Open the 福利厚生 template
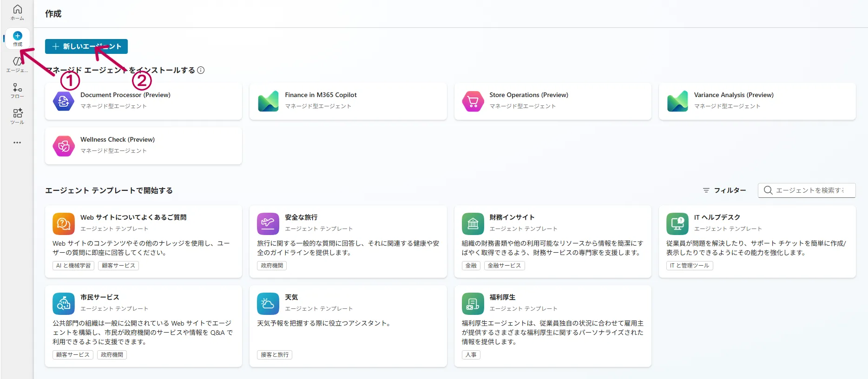The height and width of the screenshot is (379, 868). 553,326
